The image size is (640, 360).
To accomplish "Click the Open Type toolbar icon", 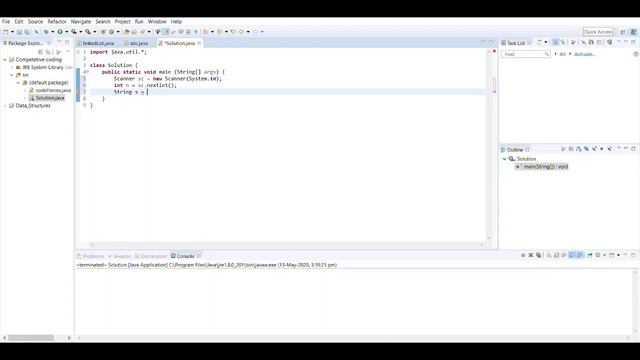I will 127,32.
